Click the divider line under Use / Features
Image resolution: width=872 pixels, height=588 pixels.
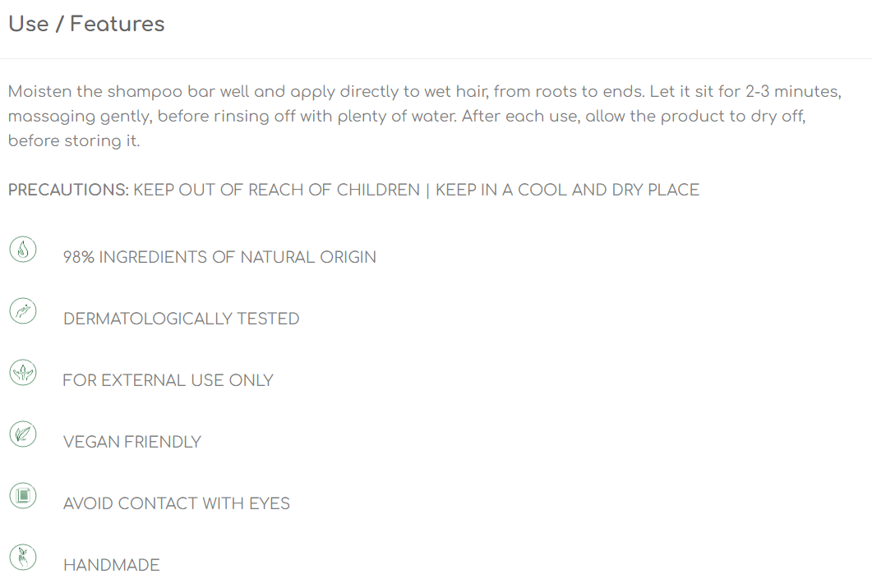coord(436,58)
